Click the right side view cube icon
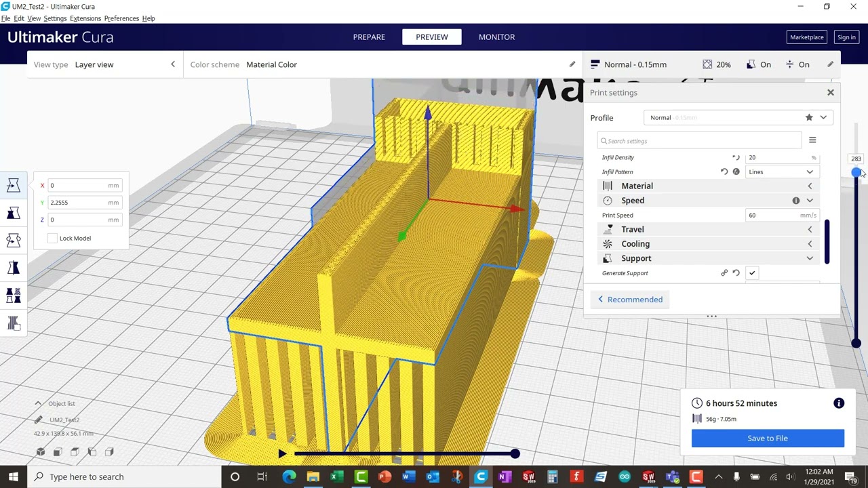This screenshot has height=488, width=868. click(109, 452)
